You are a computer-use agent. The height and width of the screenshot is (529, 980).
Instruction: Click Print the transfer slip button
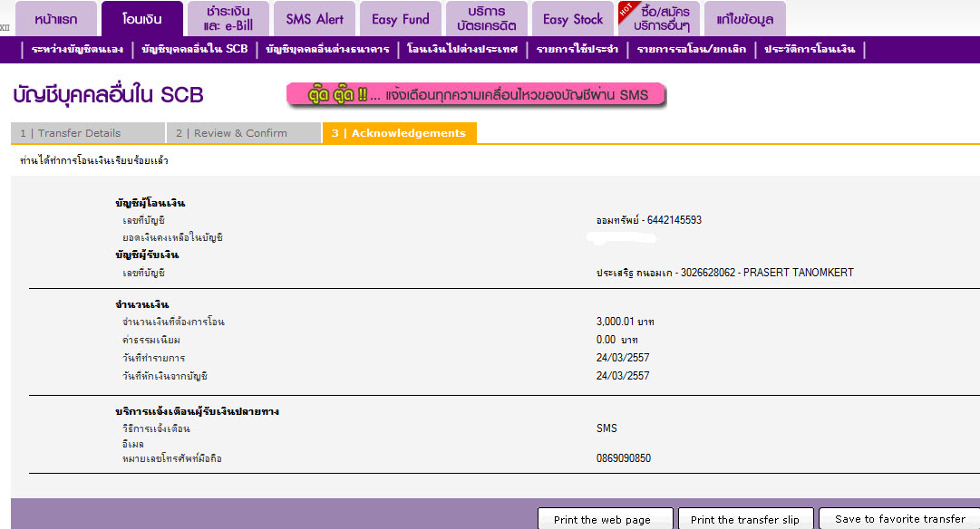tap(745, 519)
